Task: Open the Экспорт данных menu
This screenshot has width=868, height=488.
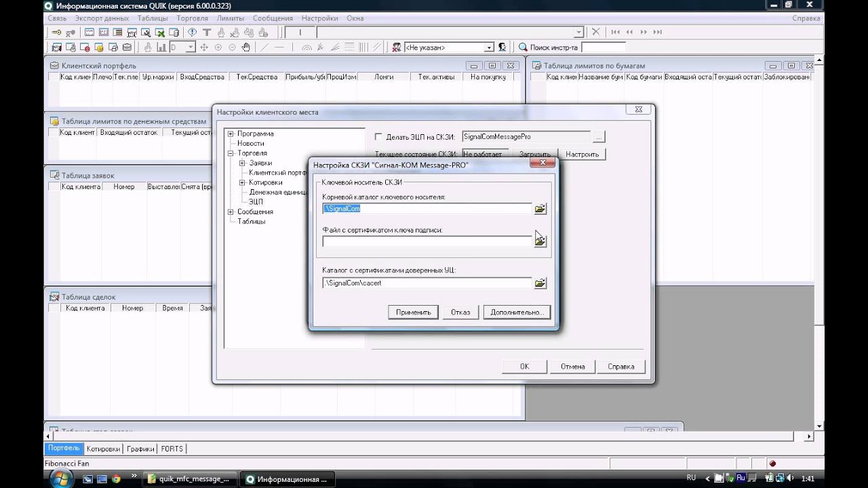Action: (x=102, y=18)
